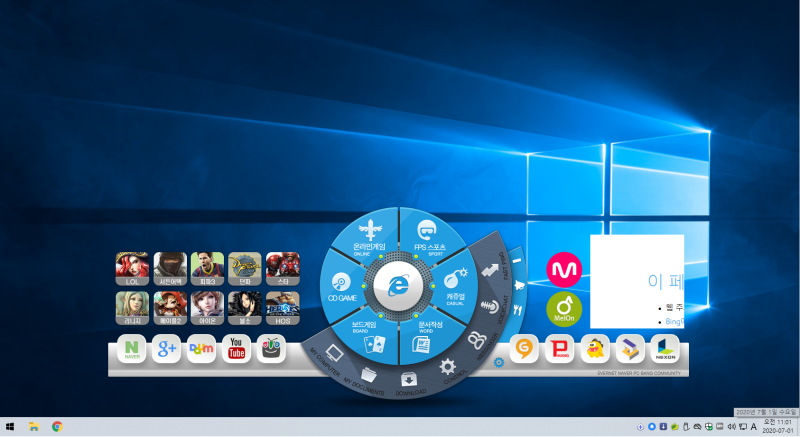Open the Google+ shortcut in the dock
The image size is (800, 437).
click(x=166, y=349)
